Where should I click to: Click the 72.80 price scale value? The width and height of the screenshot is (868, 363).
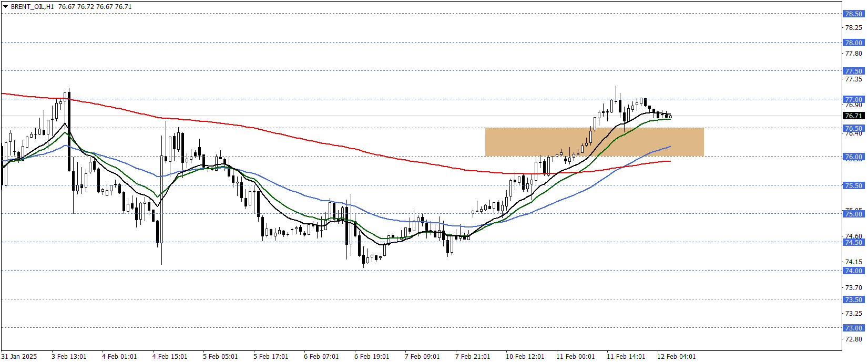(853, 339)
